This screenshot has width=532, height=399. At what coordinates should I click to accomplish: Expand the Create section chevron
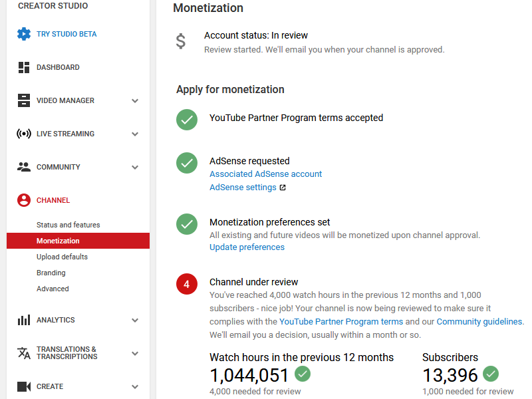(x=135, y=387)
